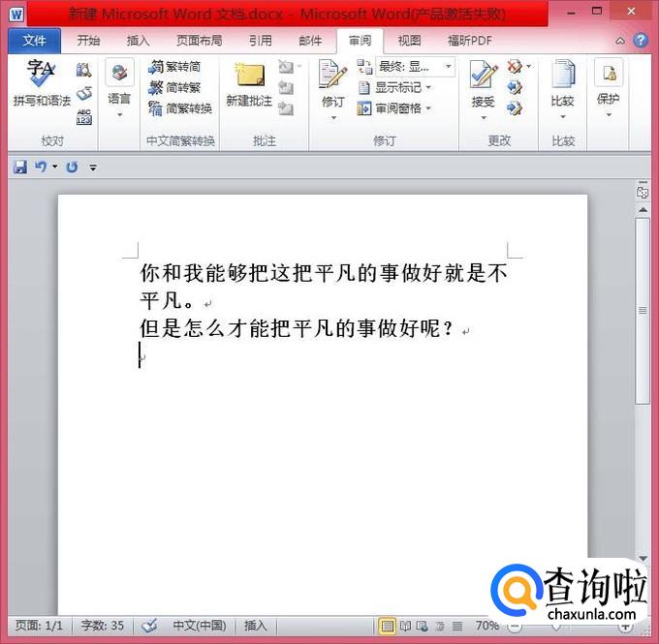Open the display for review (最终: 显示标记) dropdown
This screenshot has height=644, width=659.
pos(416,67)
